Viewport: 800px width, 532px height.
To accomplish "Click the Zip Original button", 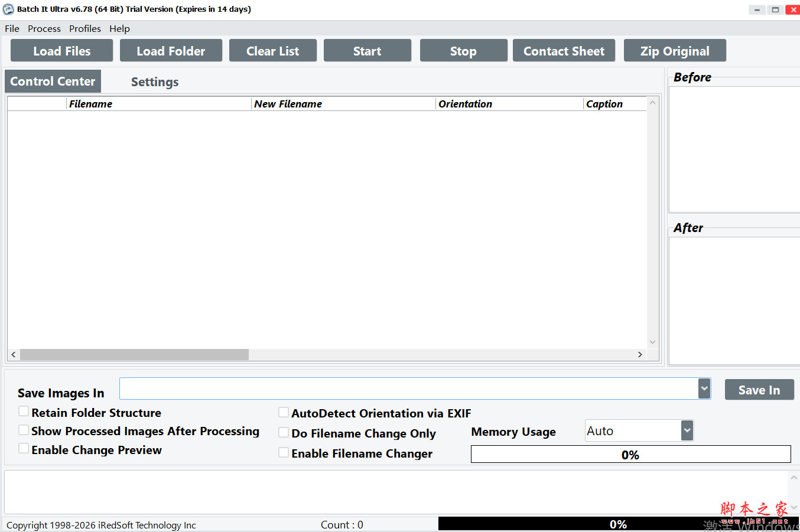I will pos(675,51).
